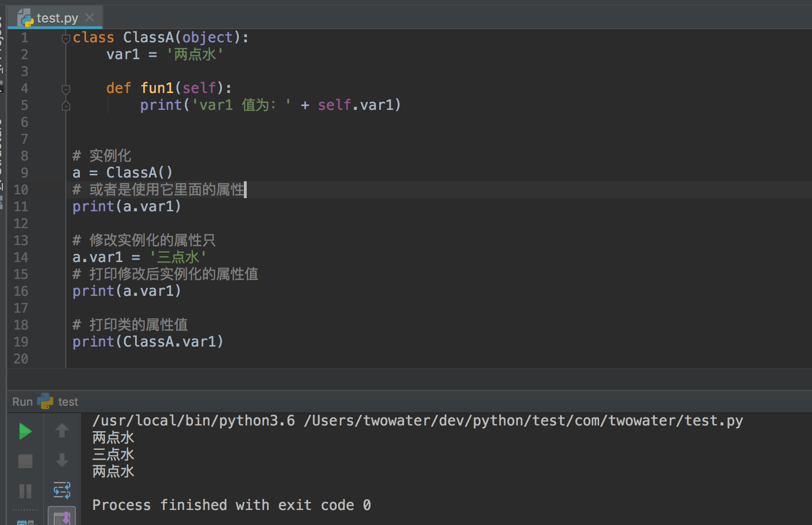Click the '# 或者是使用它里面的属性' comment
This screenshot has width=812, height=525.
coord(158,190)
